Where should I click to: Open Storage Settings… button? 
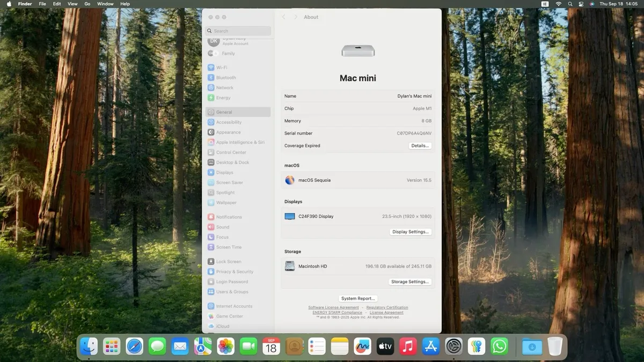[x=410, y=282]
